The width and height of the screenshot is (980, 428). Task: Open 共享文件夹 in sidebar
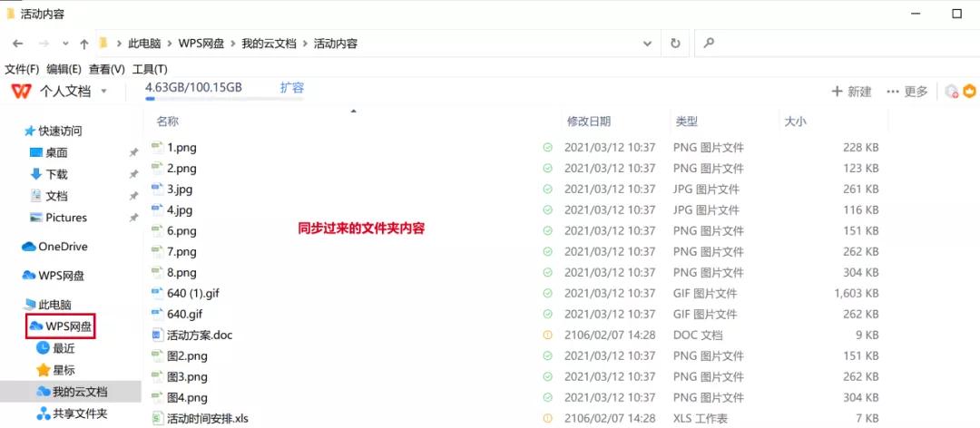pyautogui.click(x=72, y=413)
